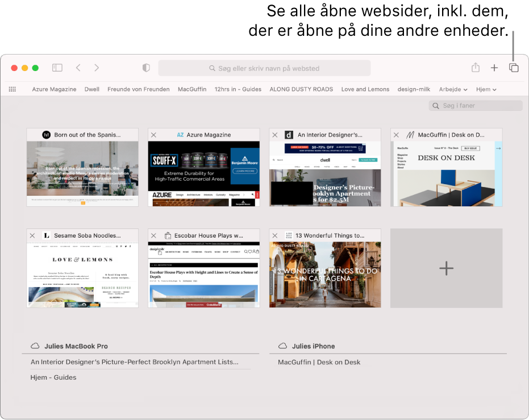Select the 'Azure Magazine' tab title
The height and width of the screenshot is (420, 529).
click(x=209, y=135)
